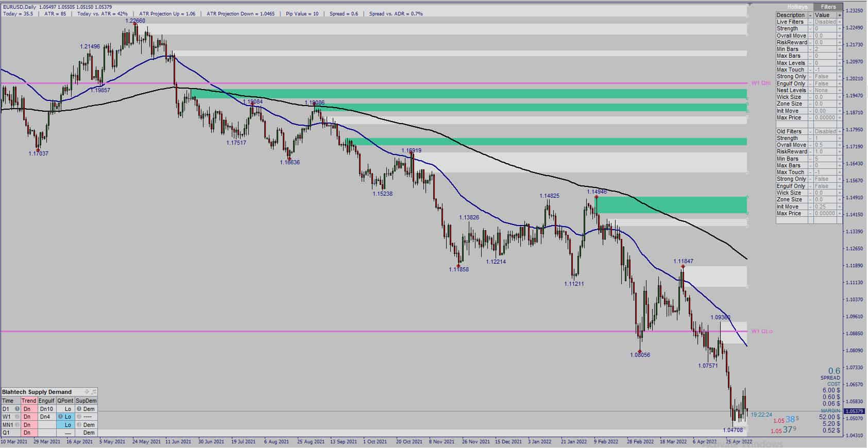The height and width of the screenshot is (448, 868).
Task: Click the Init Move 0.25 value
Action: coord(825,206)
